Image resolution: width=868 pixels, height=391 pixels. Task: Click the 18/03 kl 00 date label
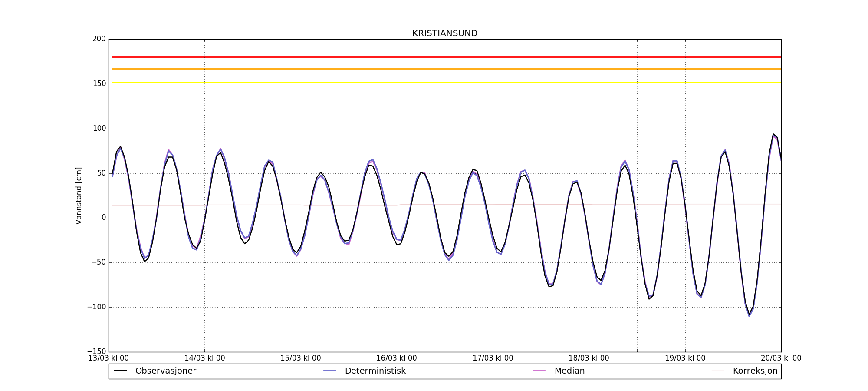click(589, 358)
